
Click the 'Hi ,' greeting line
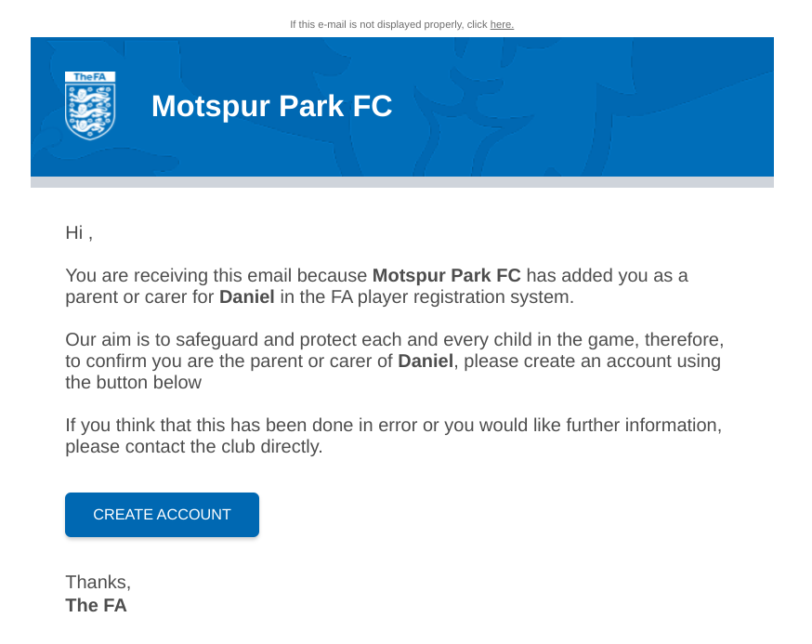[79, 232]
